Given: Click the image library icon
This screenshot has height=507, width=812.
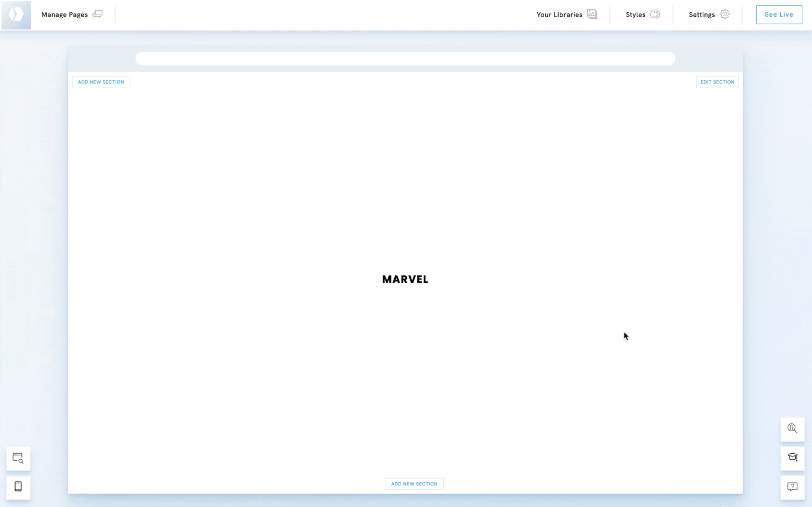Looking at the screenshot, I should tap(592, 15).
